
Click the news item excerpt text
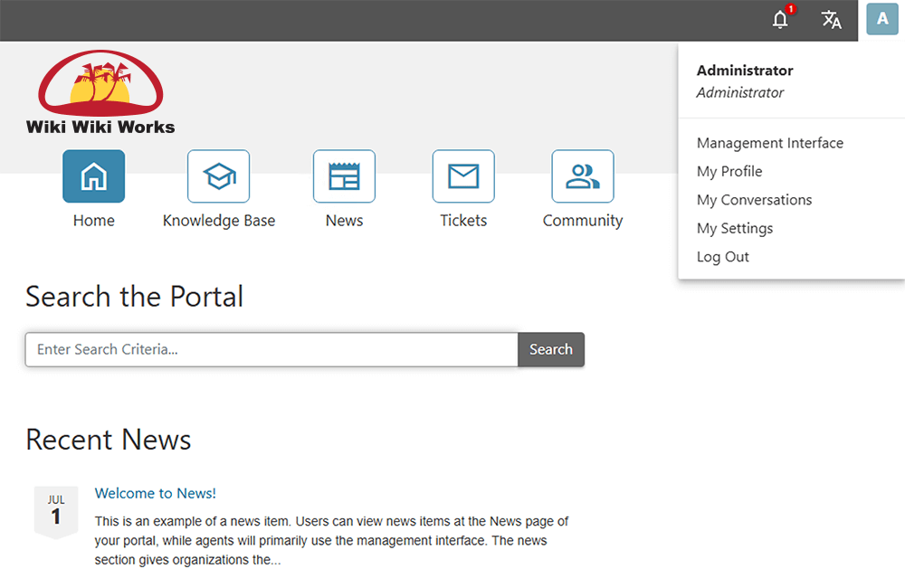tap(331, 541)
